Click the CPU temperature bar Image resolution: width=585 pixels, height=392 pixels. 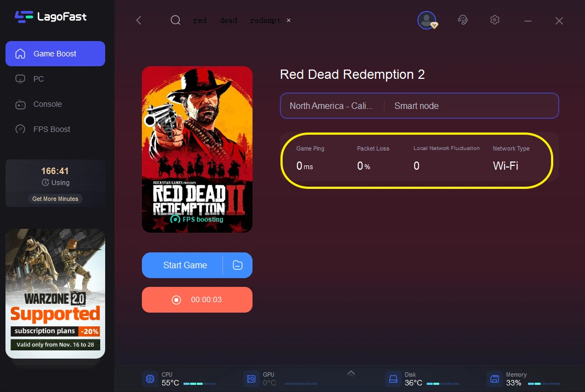coord(199,384)
